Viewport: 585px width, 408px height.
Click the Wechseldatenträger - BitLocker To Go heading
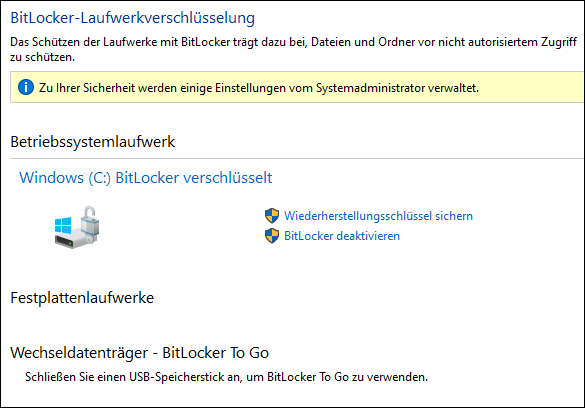[x=140, y=353]
